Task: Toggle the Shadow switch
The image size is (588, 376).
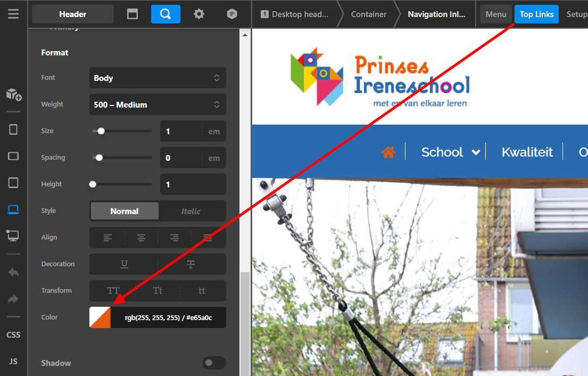Action: point(214,363)
